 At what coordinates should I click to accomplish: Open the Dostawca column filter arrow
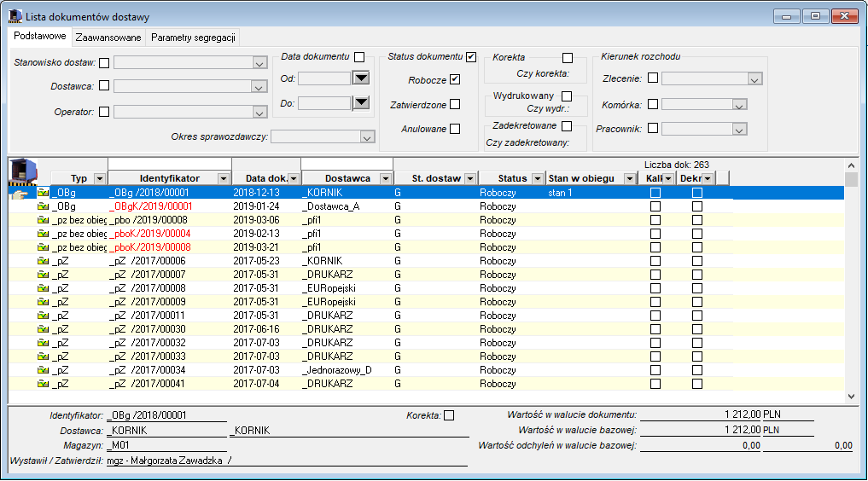(386, 178)
